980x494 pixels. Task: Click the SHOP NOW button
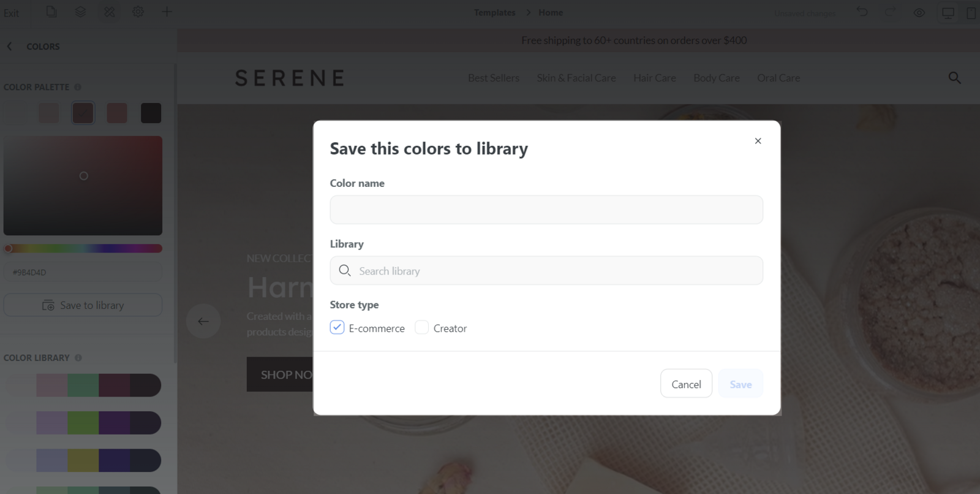(x=280, y=374)
